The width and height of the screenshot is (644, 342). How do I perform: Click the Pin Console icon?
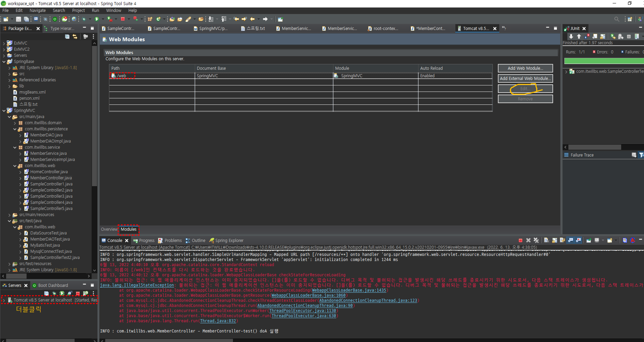pyautogui.click(x=588, y=240)
